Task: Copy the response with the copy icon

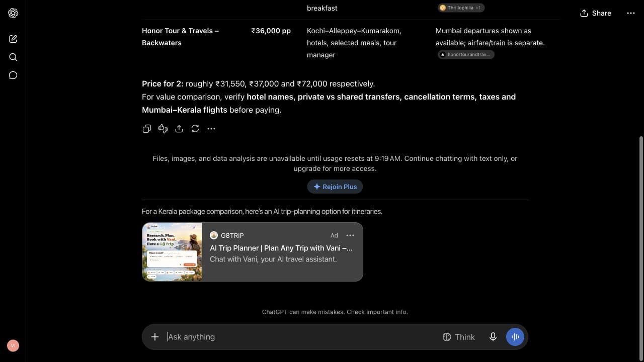Action: (x=147, y=129)
